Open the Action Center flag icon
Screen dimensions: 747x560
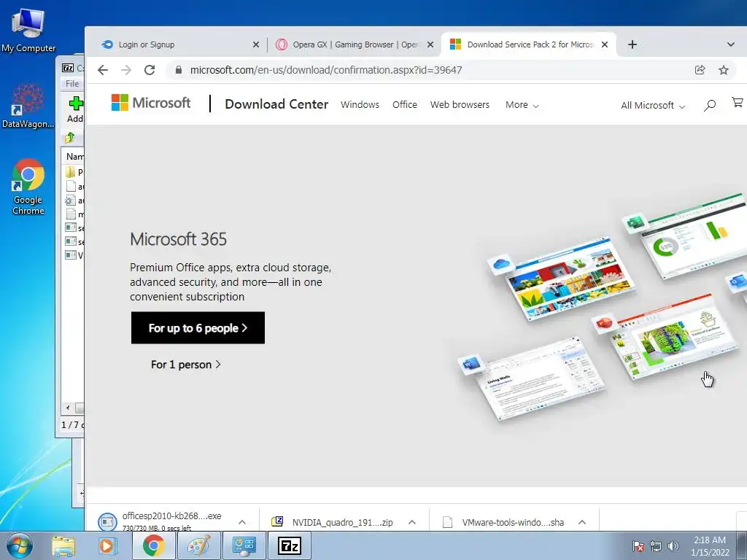(x=638, y=546)
